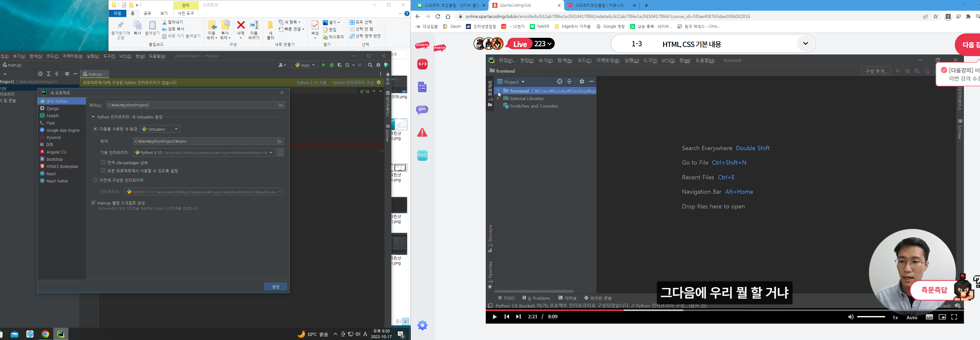This screenshot has width=980, height=340.
Task: Click Python 인터프리터 구성 link in banner
Action: click(x=353, y=83)
